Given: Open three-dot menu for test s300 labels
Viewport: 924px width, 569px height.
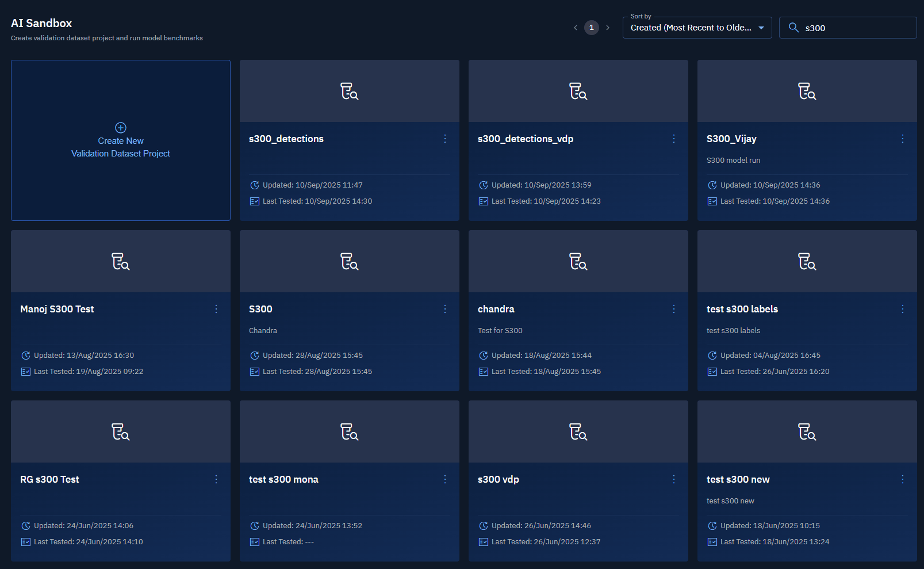Looking at the screenshot, I should [902, 309].
